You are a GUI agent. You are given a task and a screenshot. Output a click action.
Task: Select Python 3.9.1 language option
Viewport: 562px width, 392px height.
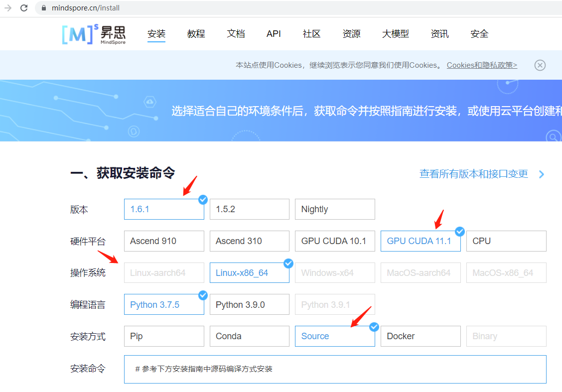tap(335, 304)
